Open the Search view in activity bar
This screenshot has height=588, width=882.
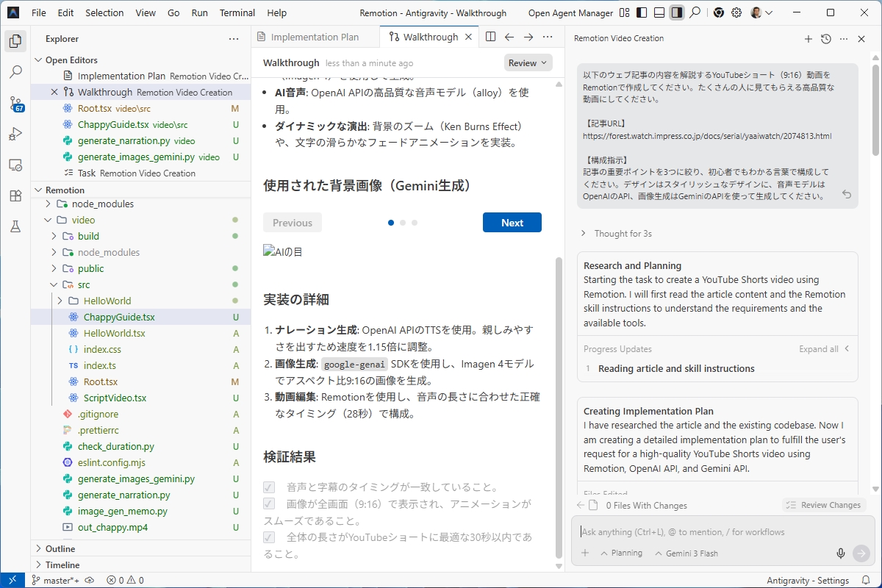tap(15, 72)
